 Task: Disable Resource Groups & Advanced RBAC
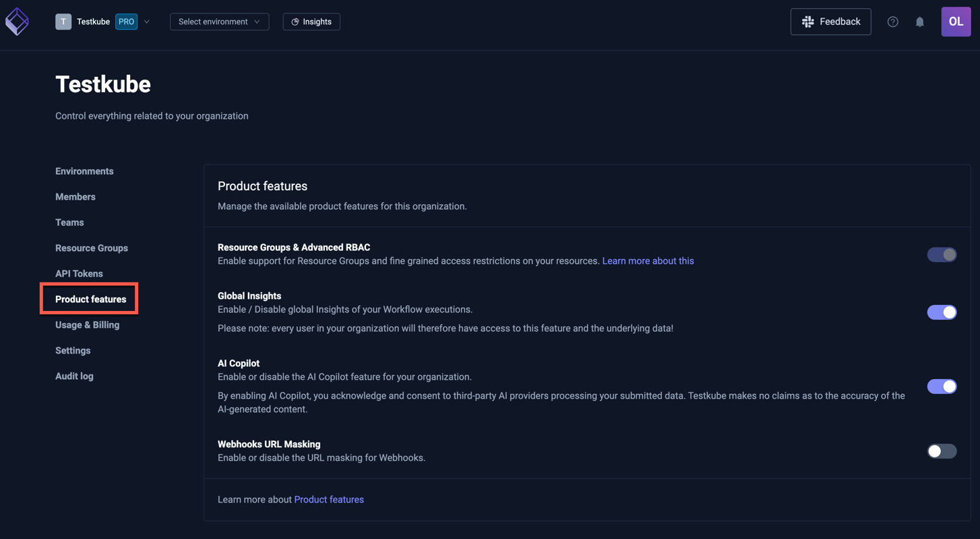(x=942, y=254)
